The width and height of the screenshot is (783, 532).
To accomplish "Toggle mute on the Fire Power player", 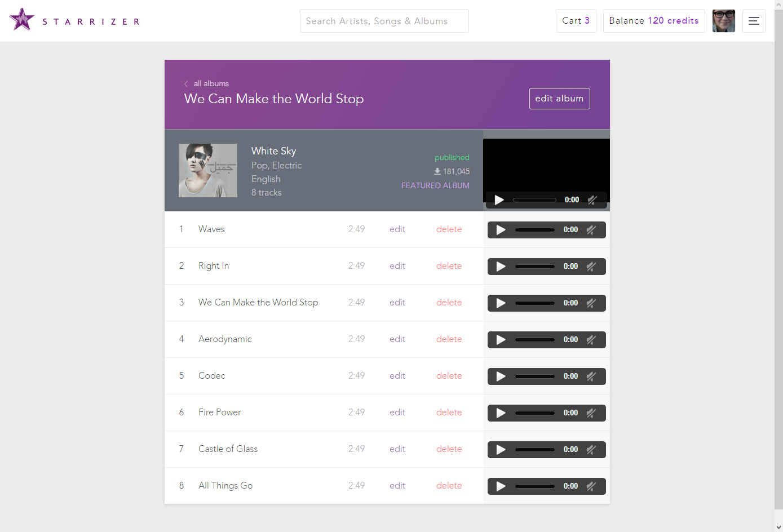I will [591, 413].
